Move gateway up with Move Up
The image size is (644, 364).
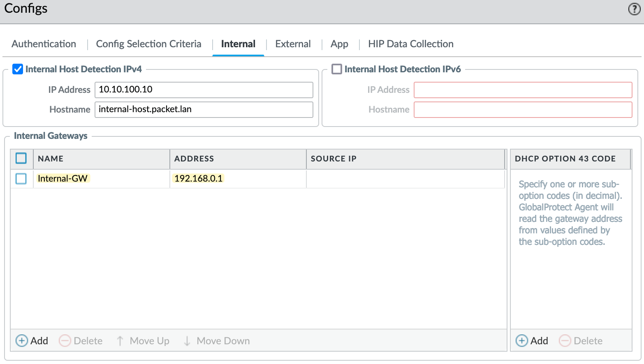coord(143,341)
